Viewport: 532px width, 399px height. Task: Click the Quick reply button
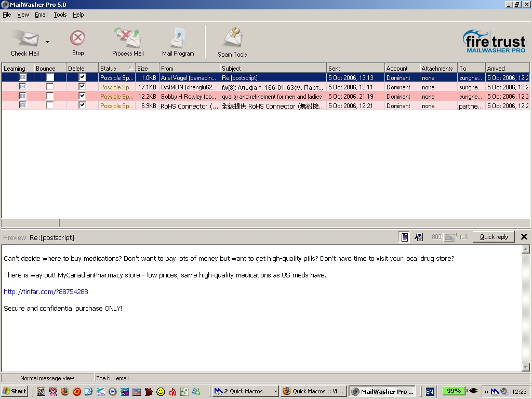coord(494,237)
